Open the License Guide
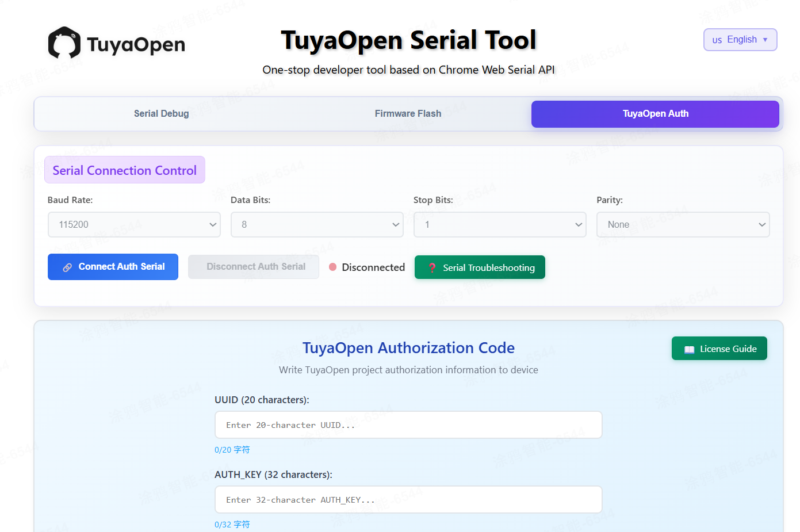The width and height of the screenshot is (800, 532). [x=719, y=348]
